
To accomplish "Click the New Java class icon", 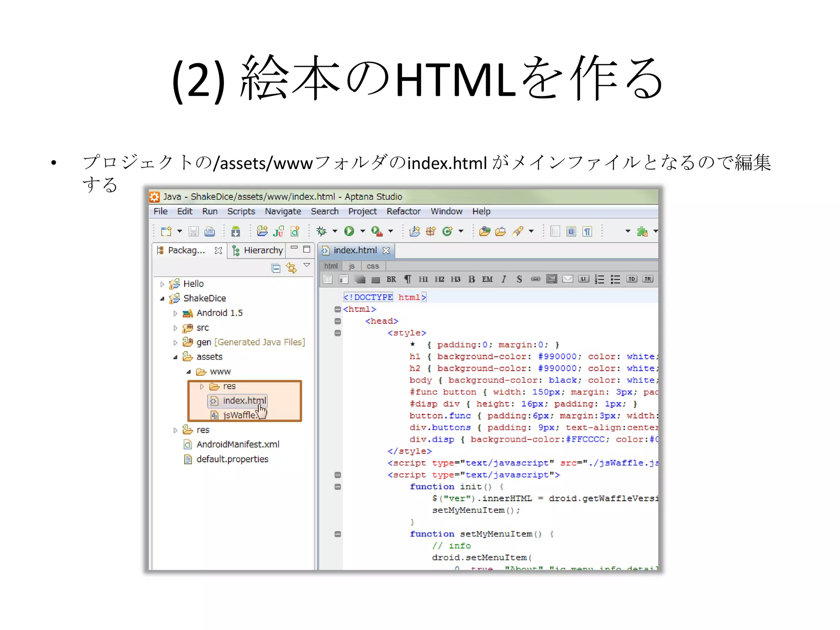I will (x=447, y=231).
